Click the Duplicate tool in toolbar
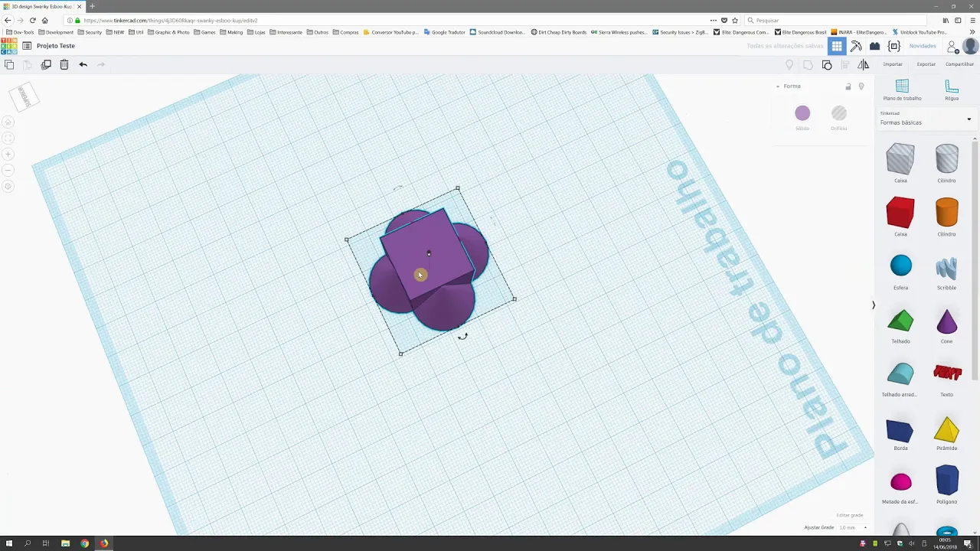The width and height of the screenshot is (980, 551). click(x=46, y=65)
